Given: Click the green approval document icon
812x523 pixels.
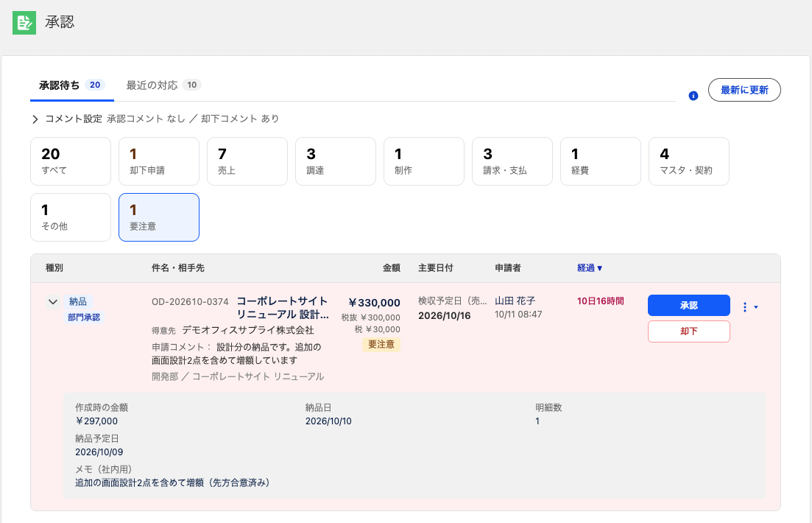Looking at the screenshot, I should point(24,22).
